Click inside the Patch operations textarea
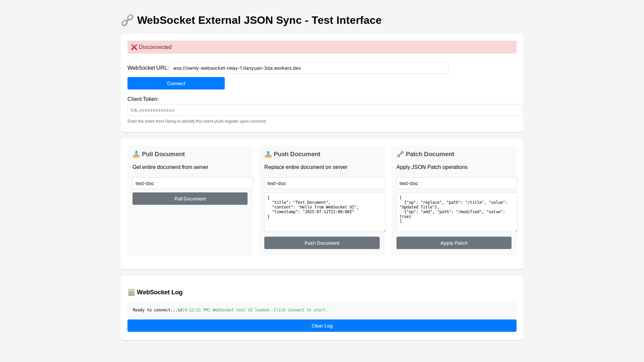 (x=457, y=212)
